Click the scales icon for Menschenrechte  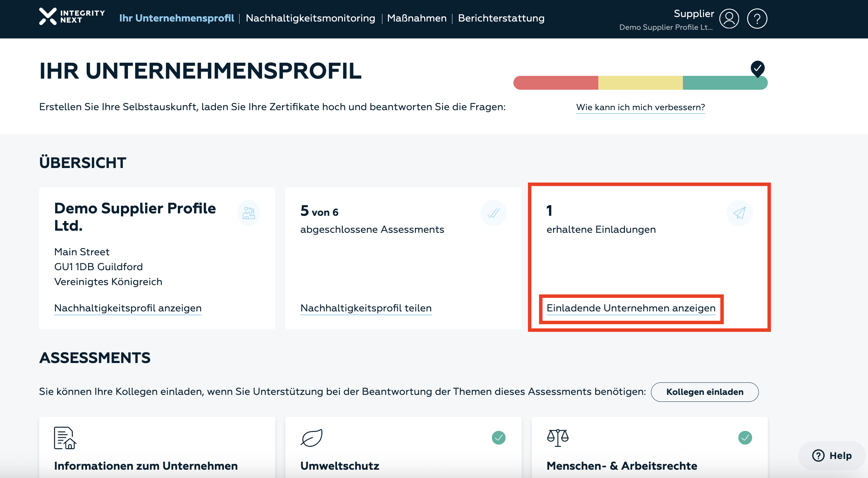(x=558, y=438)
